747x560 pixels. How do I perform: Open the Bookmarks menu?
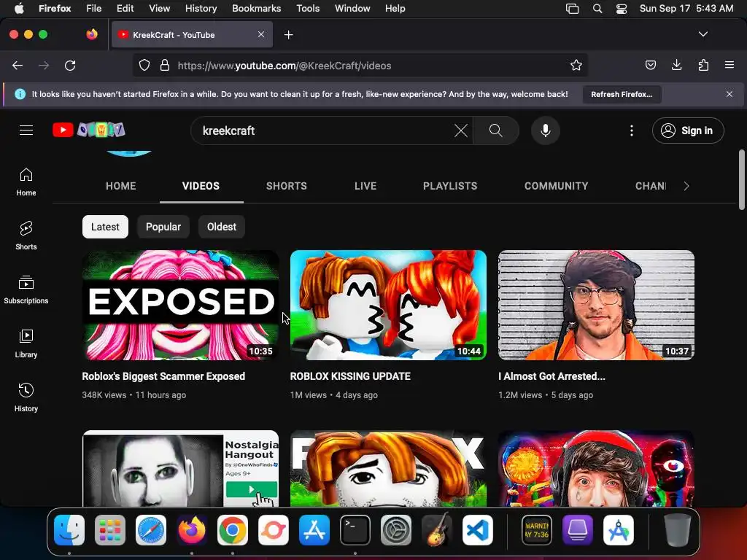click(256, 9)
